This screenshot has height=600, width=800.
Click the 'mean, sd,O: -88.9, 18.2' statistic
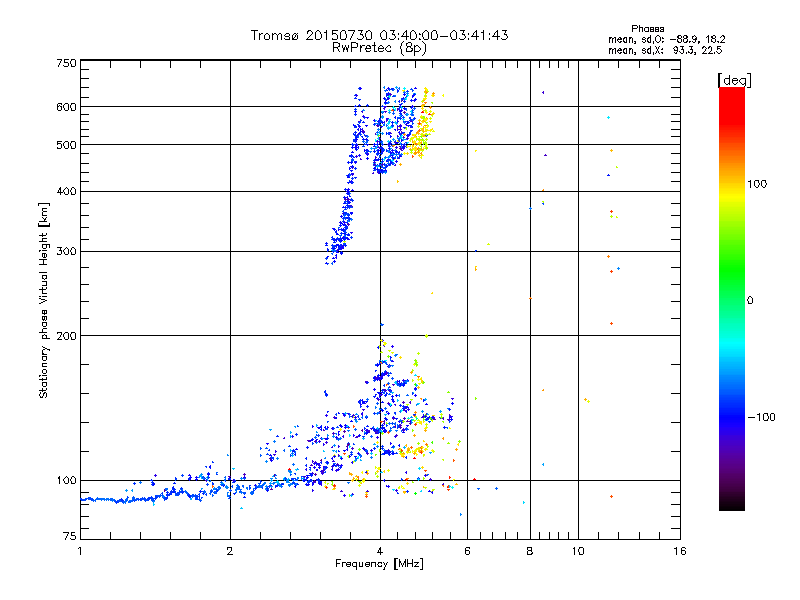(x=666, y=39)
